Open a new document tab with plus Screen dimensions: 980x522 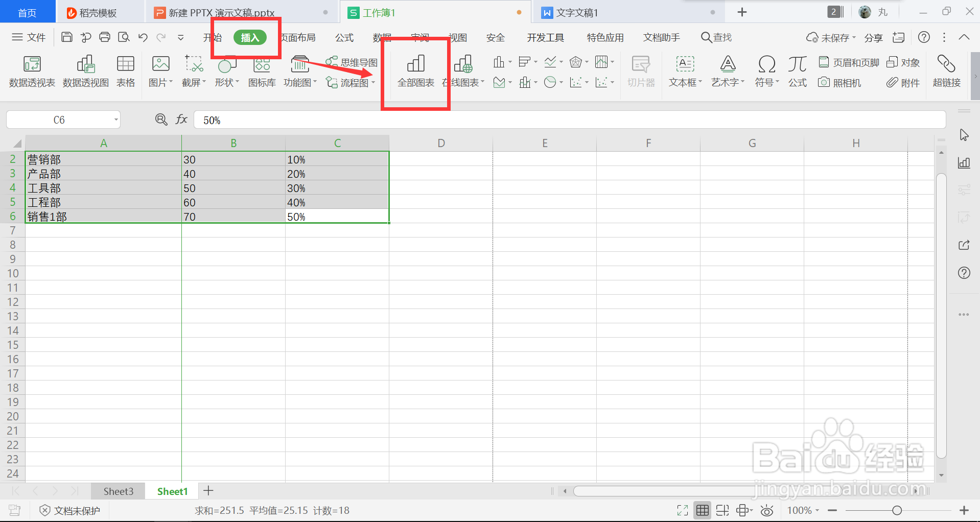point(742,12)
